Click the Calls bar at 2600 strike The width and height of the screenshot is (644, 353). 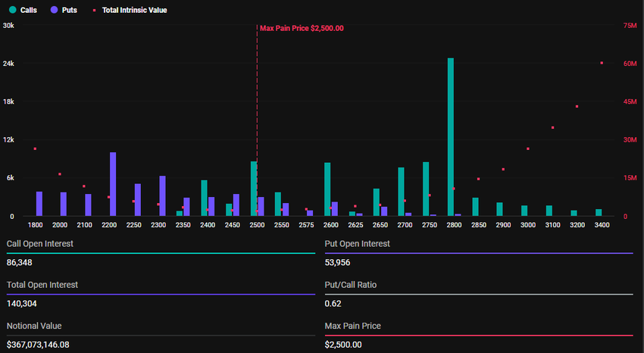(x=327, y=189)
